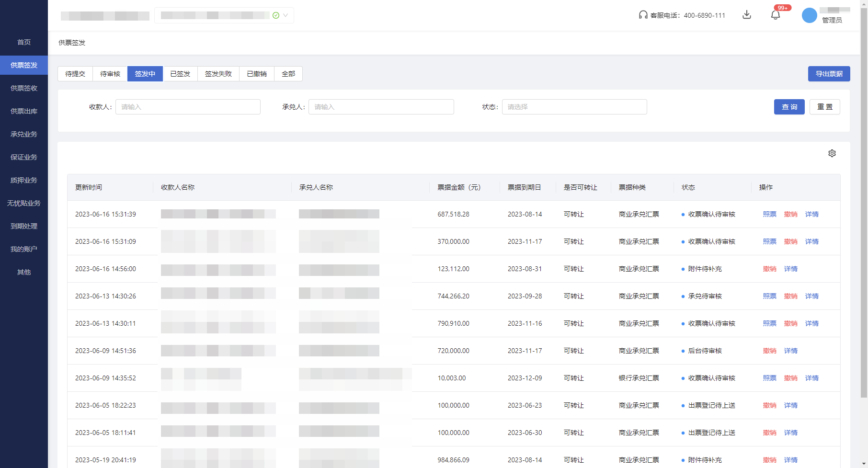Open table column settings gear

coord(832,153)
